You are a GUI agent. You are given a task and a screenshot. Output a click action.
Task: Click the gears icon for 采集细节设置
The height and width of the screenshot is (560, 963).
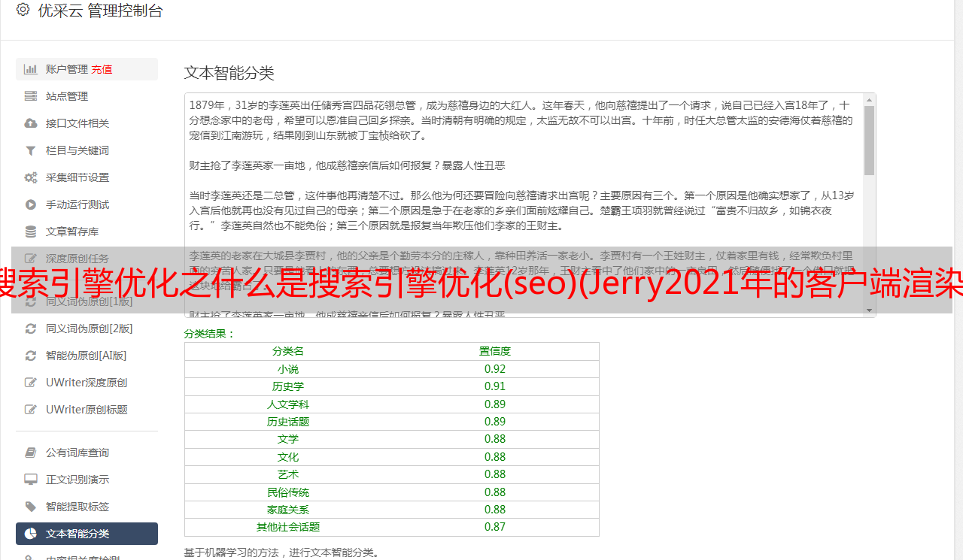pos(31,177)
